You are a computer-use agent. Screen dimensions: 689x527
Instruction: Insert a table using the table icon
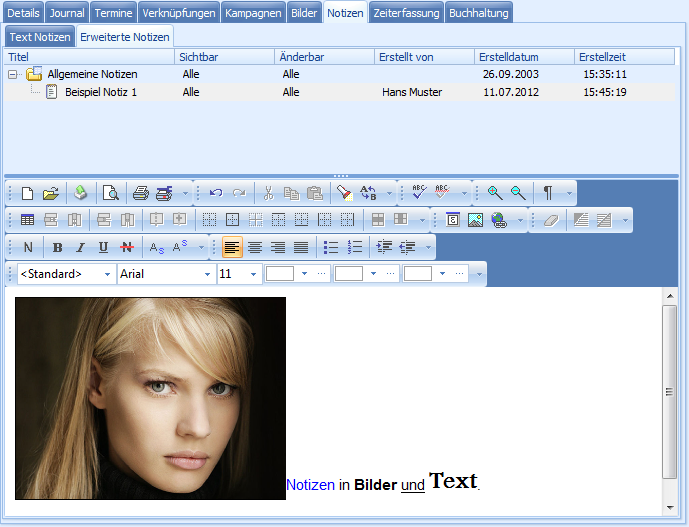coord(28,220)
